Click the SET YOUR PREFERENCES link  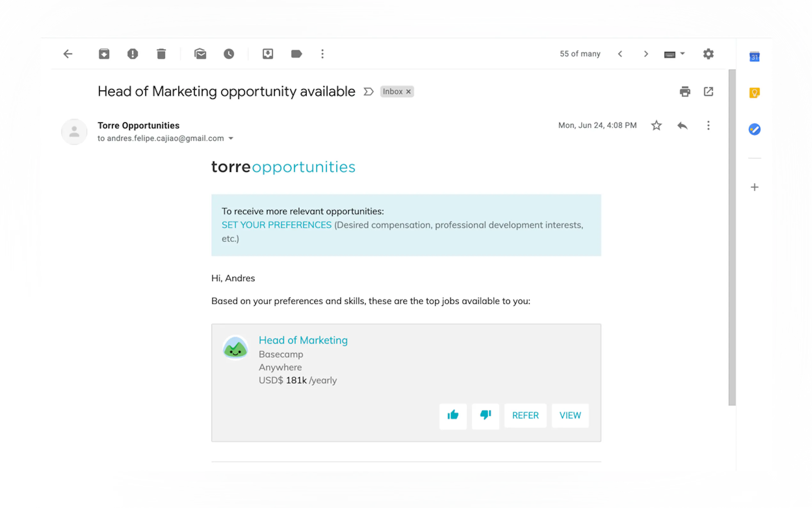[x=276, y=225]
